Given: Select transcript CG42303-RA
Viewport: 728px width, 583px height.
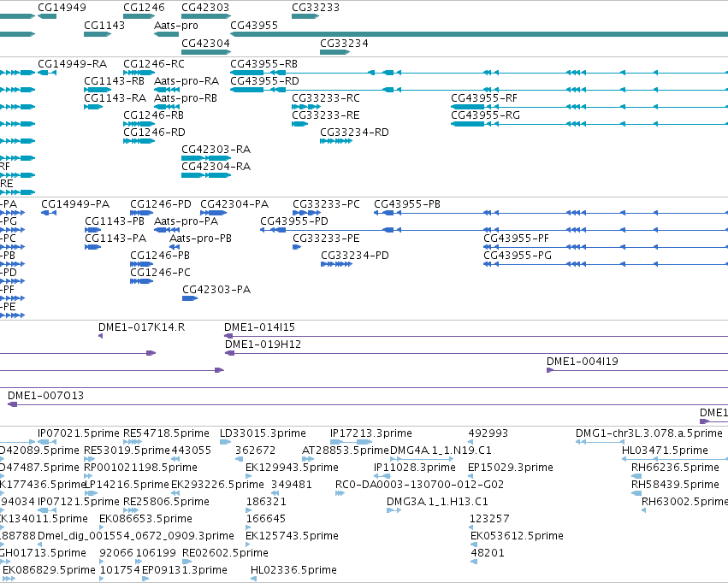Looking at the screenshot, I should (216, 150).
